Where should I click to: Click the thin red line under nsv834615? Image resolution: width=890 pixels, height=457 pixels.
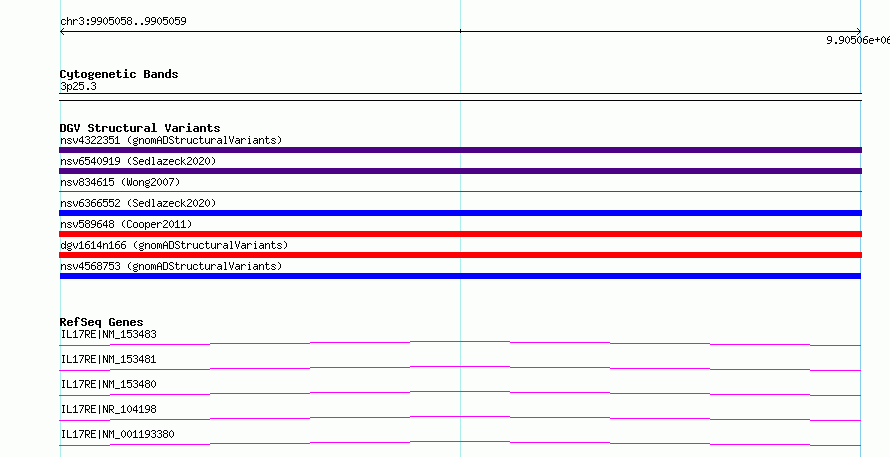tap(460, 192)
